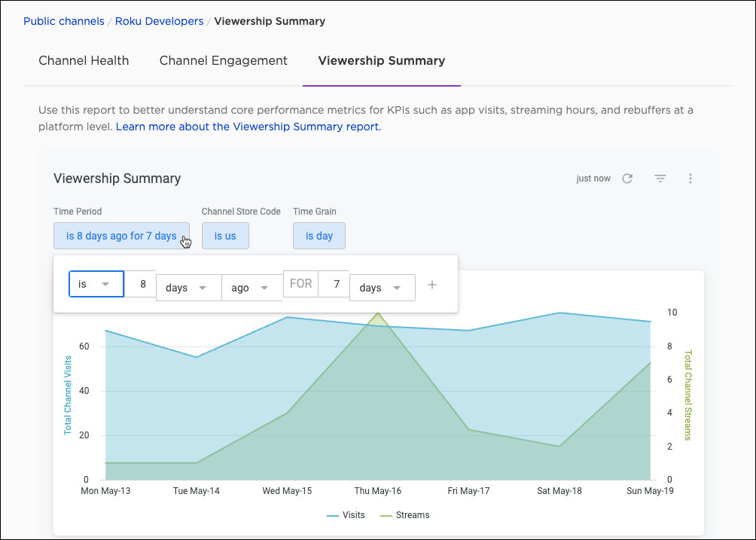Image resolution: width=756 pixels, height=540 pixels.
Task: Open Roku Developers breadcrumb link
Action: coord(159,21)
